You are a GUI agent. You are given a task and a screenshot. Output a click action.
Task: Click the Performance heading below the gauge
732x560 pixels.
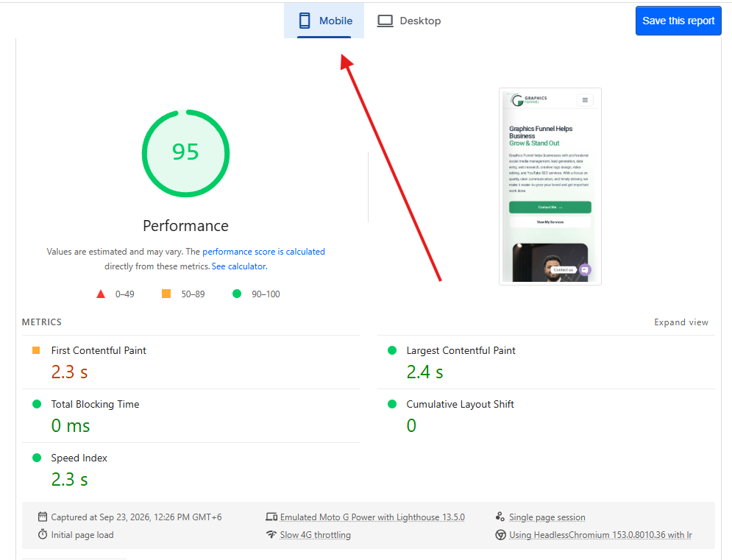(x=186, y=226)
